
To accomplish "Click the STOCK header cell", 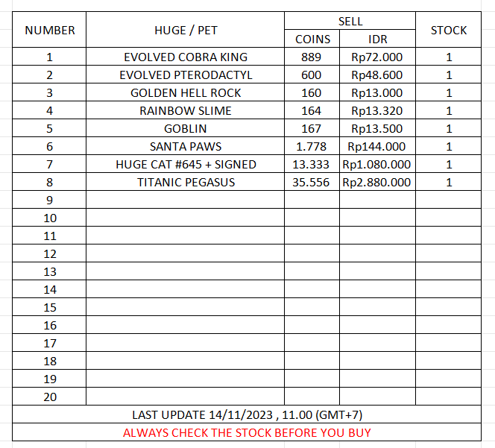I will [x=449, y=30].
